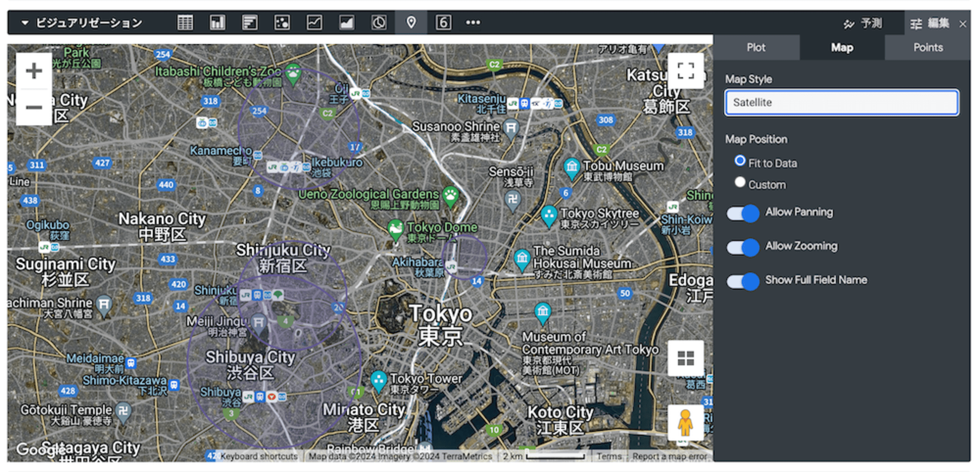Select the table visualization icon
Image resolution: width=980 pixels, height=472 pixels.
pos(185,23)
